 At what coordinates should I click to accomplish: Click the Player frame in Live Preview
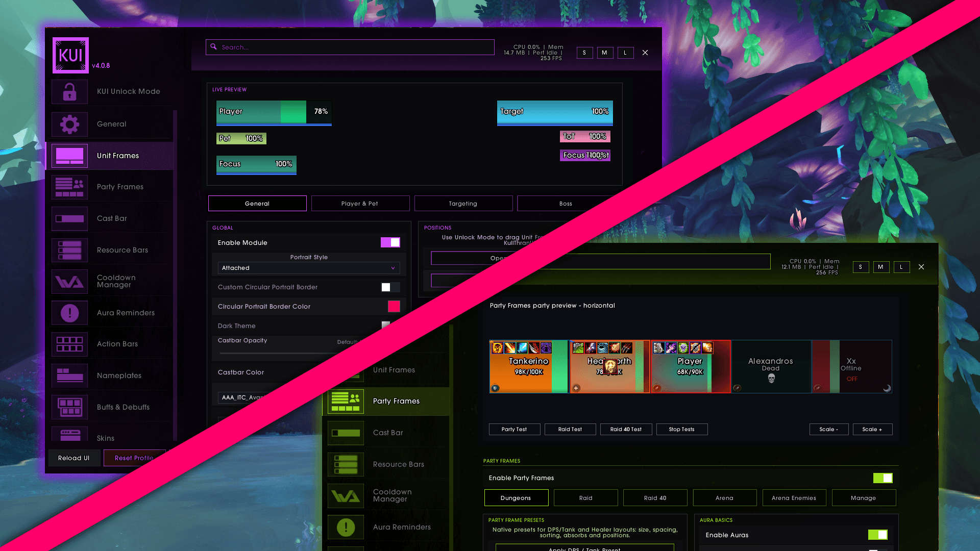pyautogui.click(x=274, y=113)
